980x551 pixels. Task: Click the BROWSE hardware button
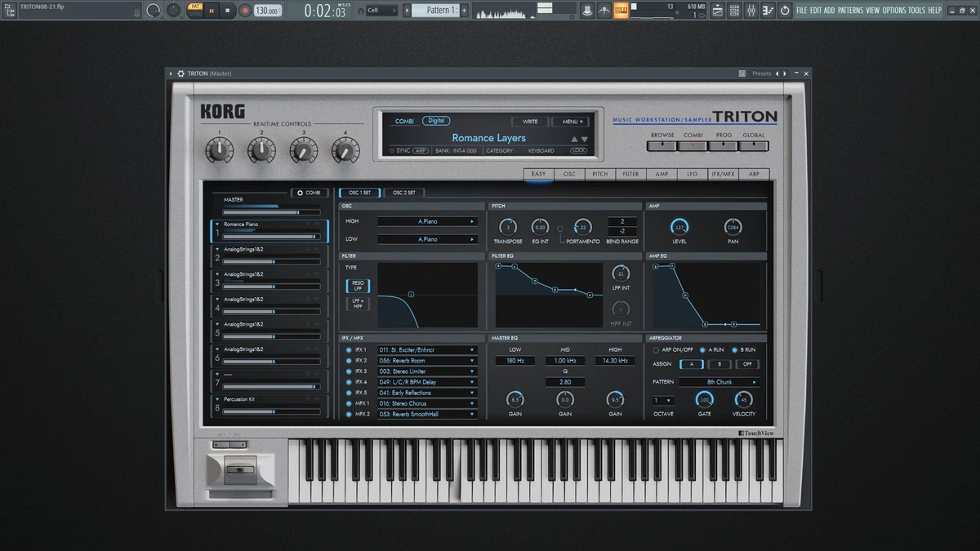[x=662, y=146]
